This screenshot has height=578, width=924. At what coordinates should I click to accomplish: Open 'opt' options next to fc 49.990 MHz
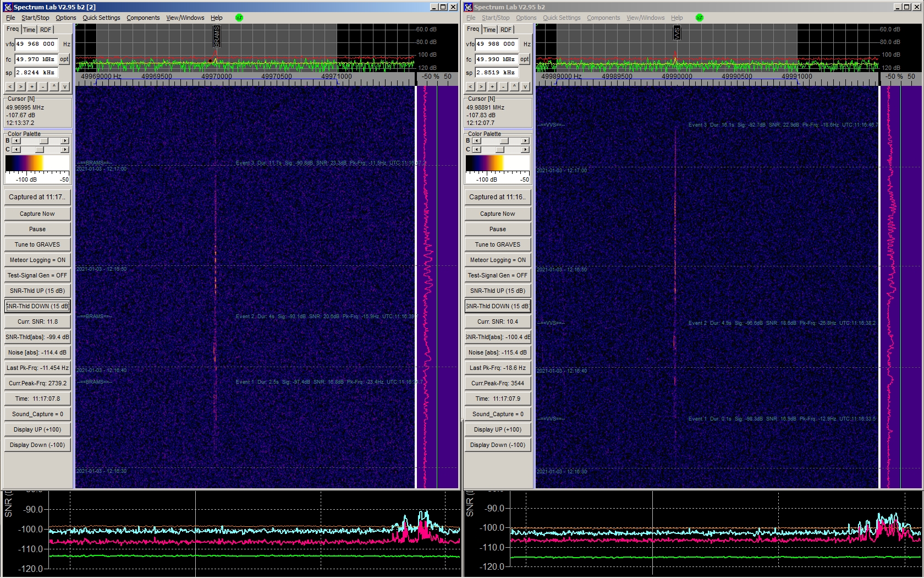click(525, 59)
